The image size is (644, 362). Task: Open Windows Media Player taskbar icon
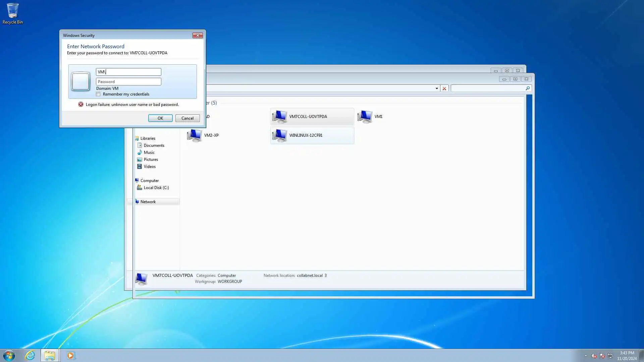70,355
